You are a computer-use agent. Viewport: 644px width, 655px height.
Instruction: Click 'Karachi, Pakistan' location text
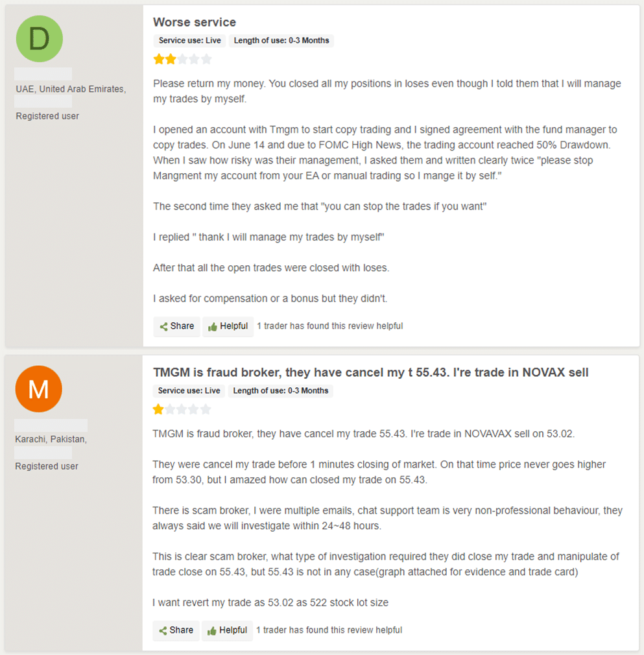51,439
